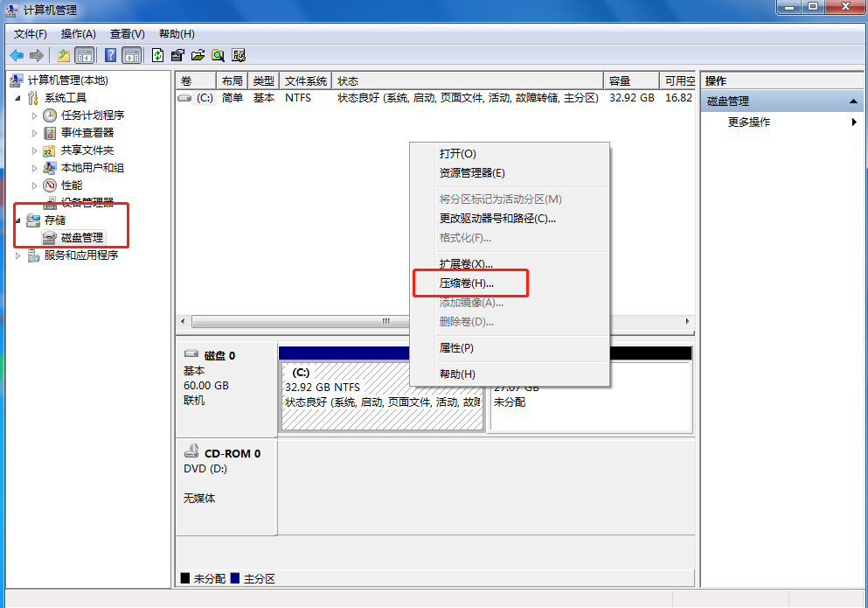Click the properties toolbar icon
Image resolution: width=868 pixels, height=608 pixels.
tap(177, 55)
